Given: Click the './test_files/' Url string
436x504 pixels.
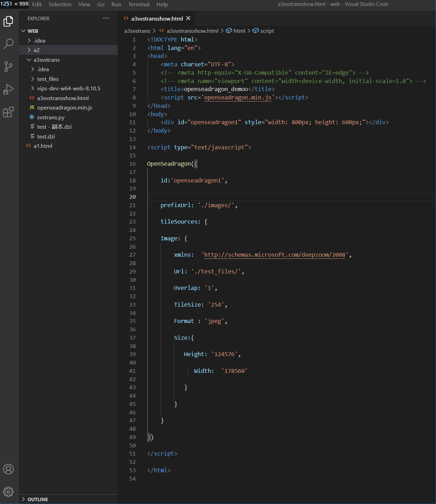Looking at the screenshot, I should tap(216, 271).
